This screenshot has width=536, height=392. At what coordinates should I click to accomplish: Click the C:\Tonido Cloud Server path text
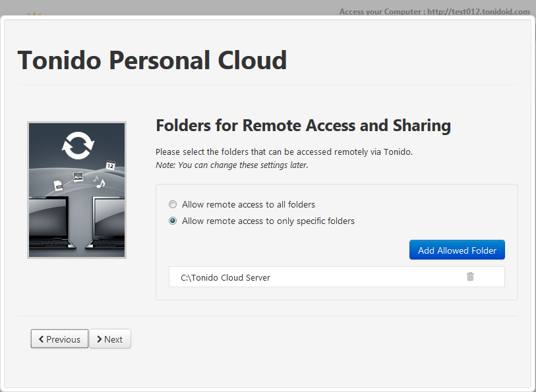click(x=225, y=277)
